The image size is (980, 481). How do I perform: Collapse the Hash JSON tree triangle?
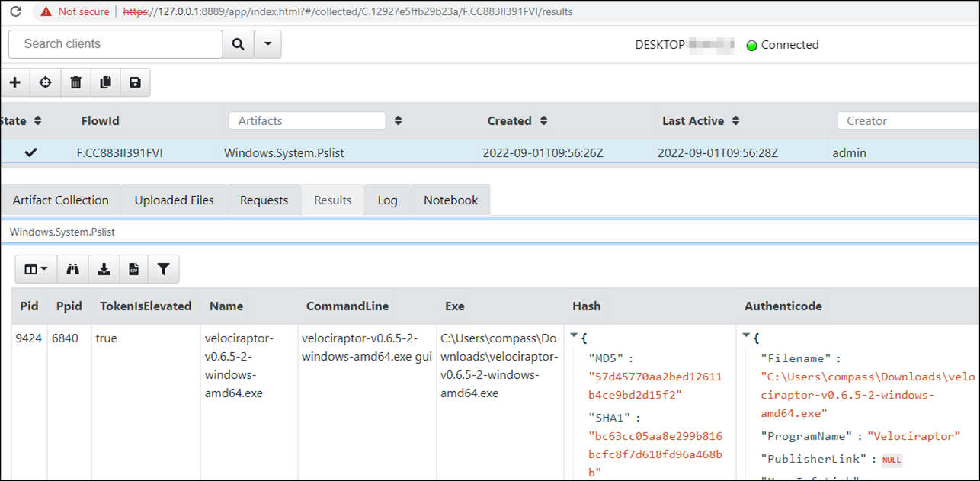pos(575,335)
